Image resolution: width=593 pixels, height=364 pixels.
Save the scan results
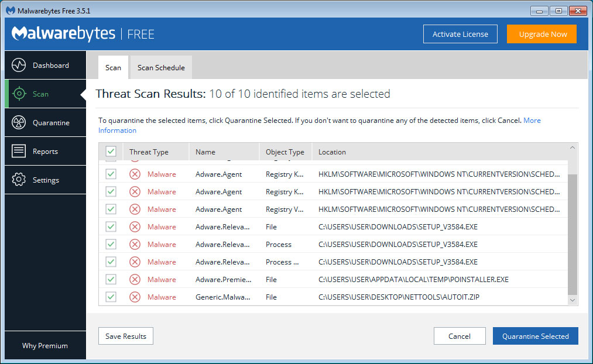coord(125,336)
